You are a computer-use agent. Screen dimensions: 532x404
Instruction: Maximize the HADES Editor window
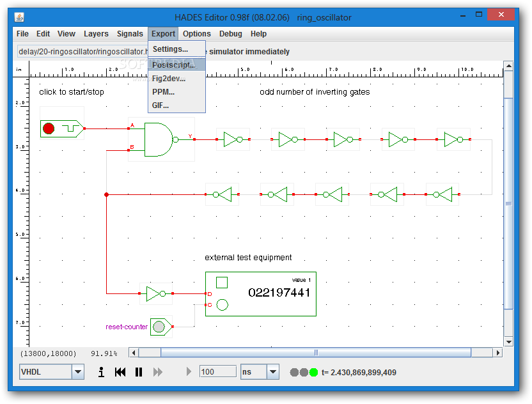click(x=479, y=15)
